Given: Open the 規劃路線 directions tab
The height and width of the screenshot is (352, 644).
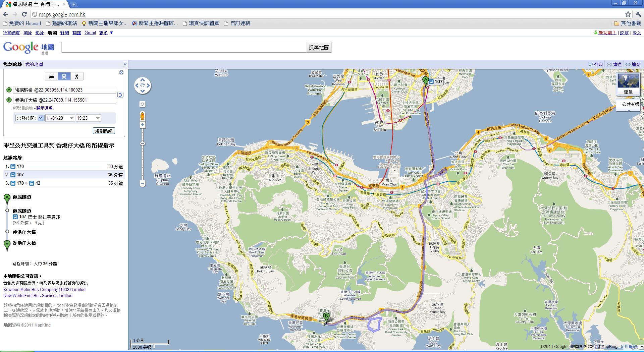Looking at the screenshot, I should [12, 64].
